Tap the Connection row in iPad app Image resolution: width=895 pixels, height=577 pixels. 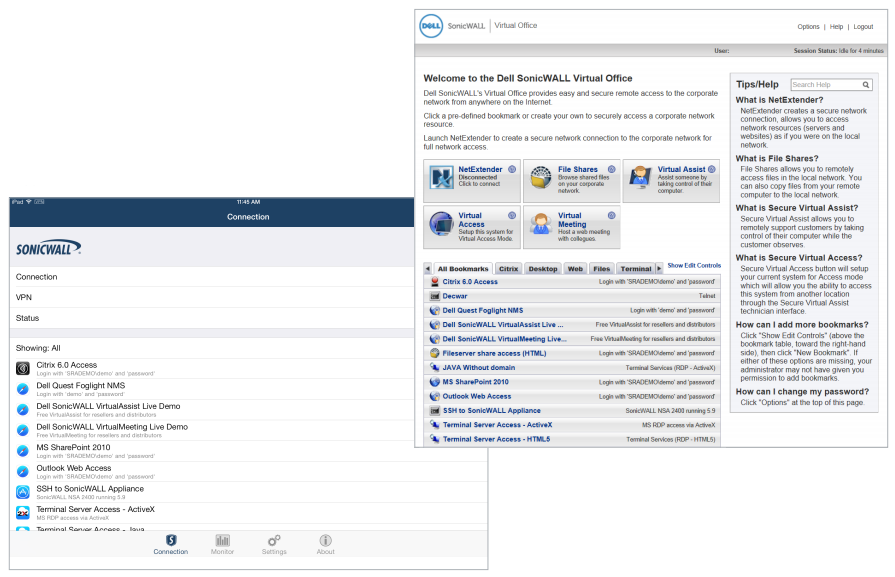tap(248, 277)
